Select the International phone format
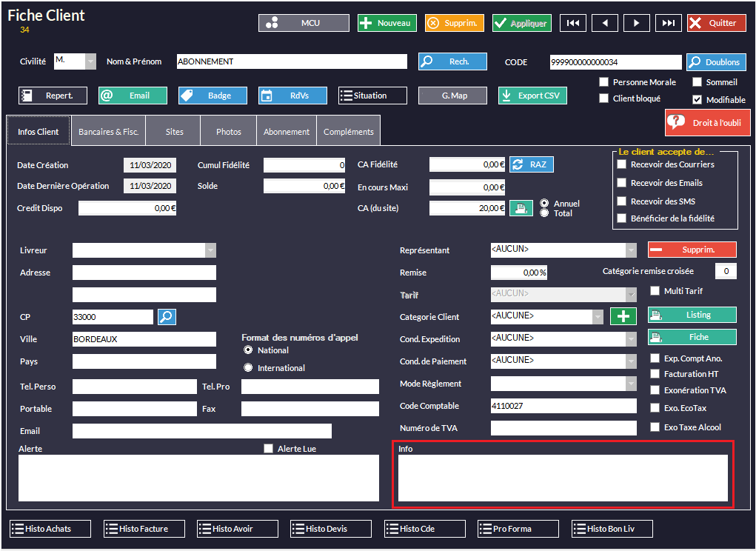Screen dimensions: 756x551 coord(249,368)
